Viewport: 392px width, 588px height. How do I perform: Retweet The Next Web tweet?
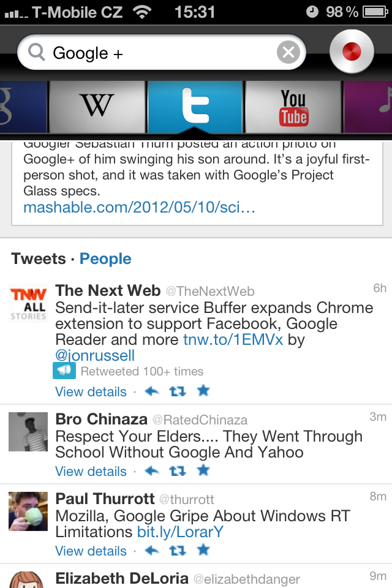coord(178,391)
